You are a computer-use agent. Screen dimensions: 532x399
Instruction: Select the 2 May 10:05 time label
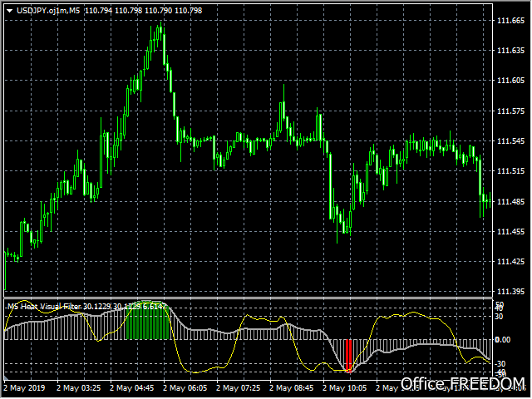pyautogui.click(x=345, y=388)
